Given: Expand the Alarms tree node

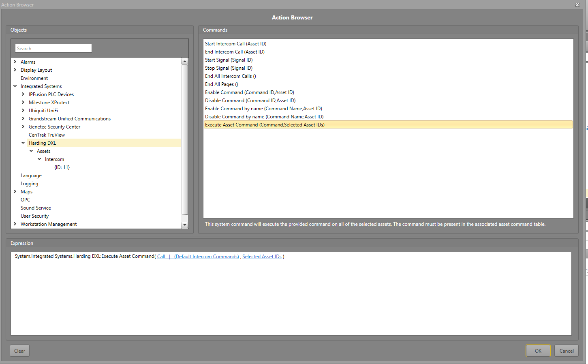Looking at the screenshot, I should point(15,62).
